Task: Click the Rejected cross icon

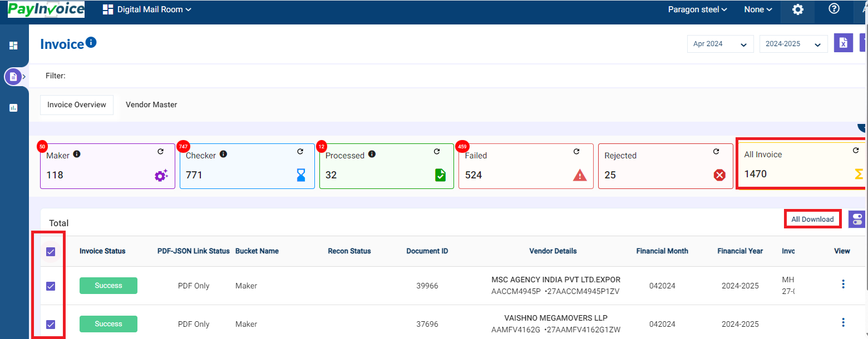Action: (x=719, y=175)
